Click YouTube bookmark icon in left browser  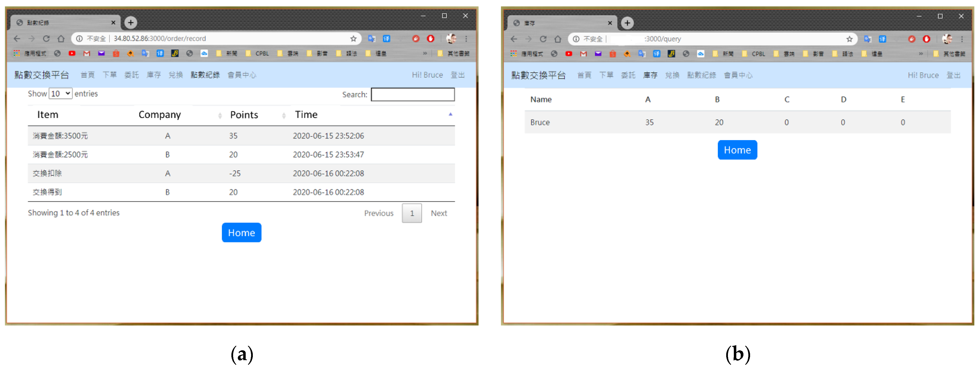[72, 53]
